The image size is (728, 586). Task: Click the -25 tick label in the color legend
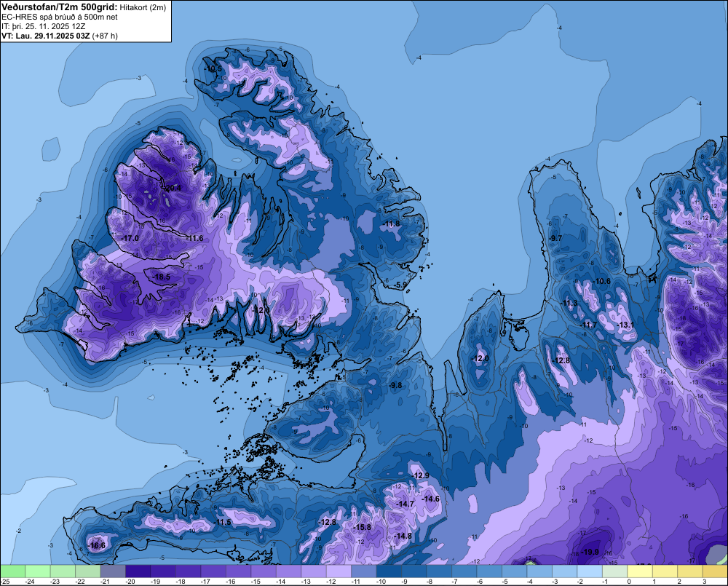tap(4, 582)
